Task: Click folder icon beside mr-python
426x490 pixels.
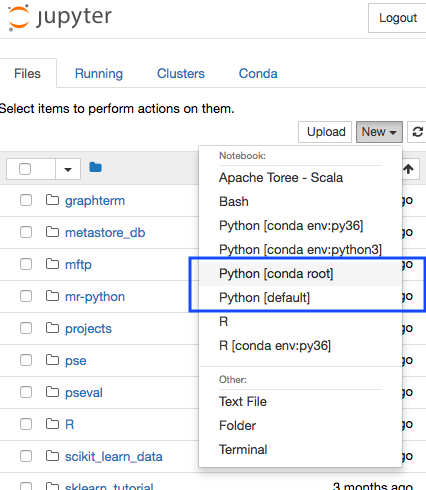Action: [x=52, y=296]
